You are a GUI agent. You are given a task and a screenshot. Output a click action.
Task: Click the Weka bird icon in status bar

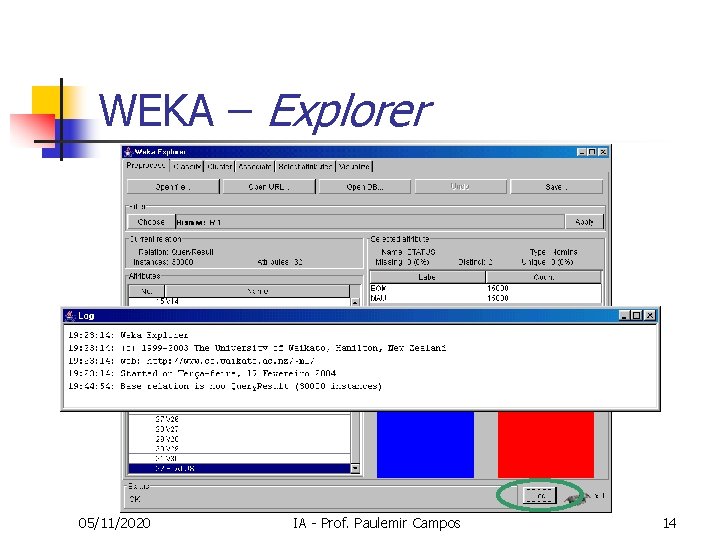577,497
